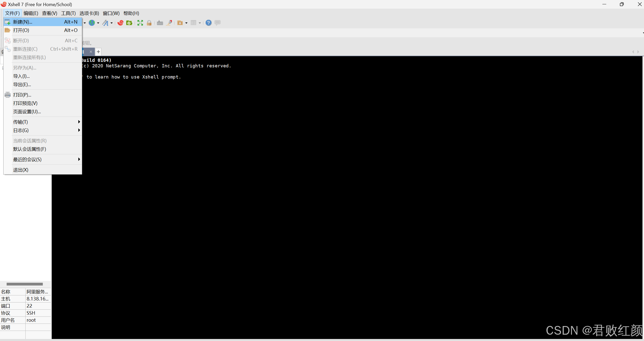Launch Xshell red swirl icon in toolbar
This screenshot has height=341, width=644.
120,23
